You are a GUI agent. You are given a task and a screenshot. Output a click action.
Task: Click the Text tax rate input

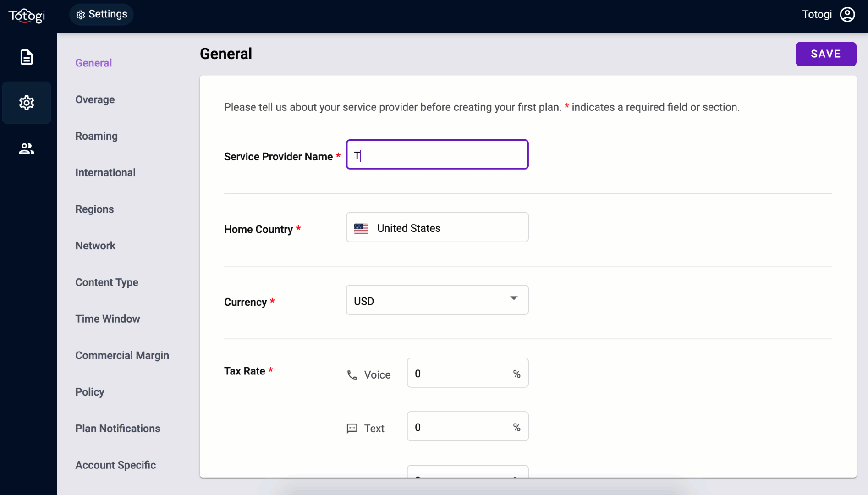[x=461, y=427]
